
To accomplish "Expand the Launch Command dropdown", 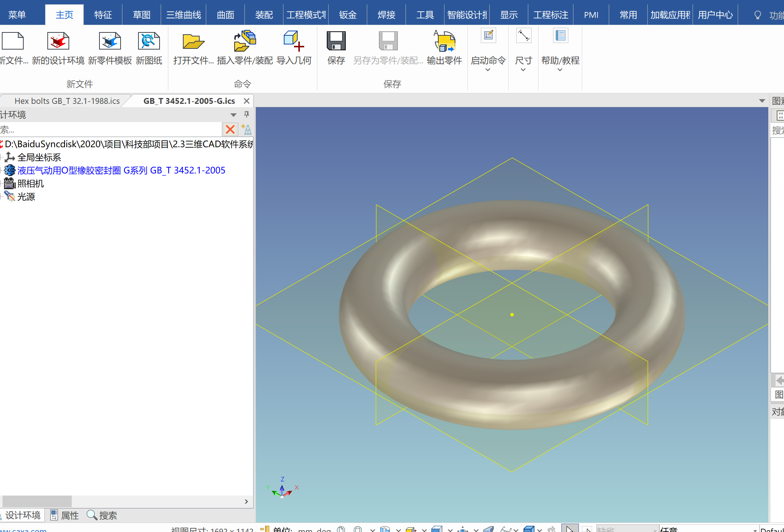I will click(488, 70).
